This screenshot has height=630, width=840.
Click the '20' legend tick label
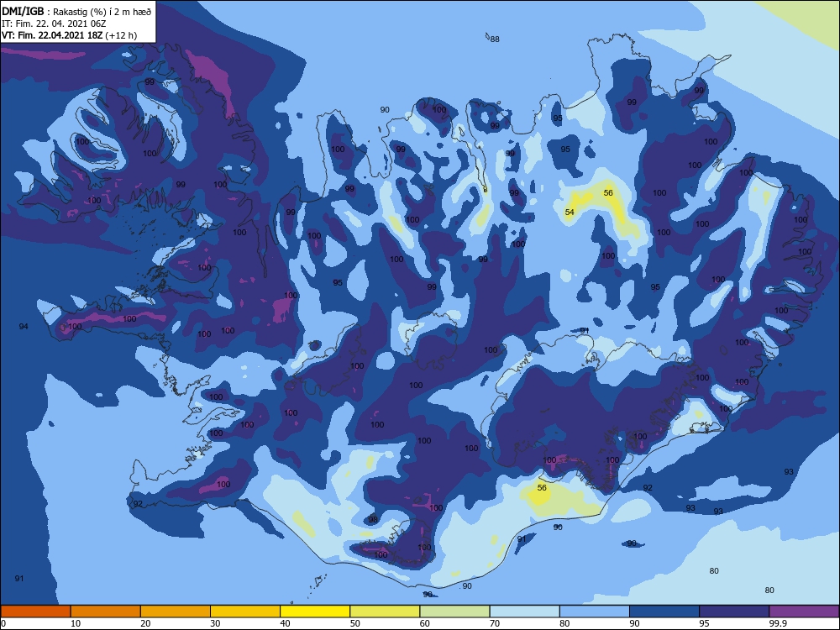[145, 623]
